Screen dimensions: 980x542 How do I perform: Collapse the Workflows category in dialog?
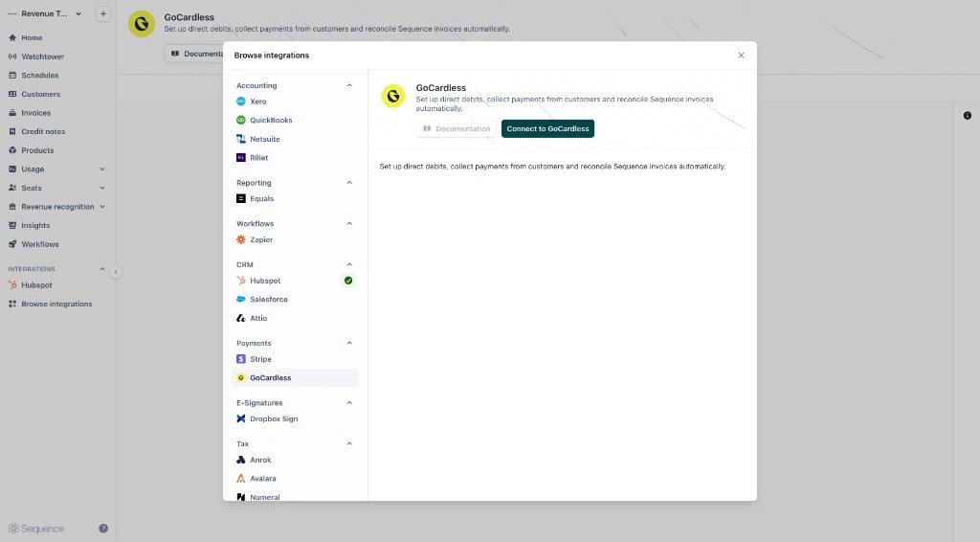pyautogui.click(x=349, y=224)
